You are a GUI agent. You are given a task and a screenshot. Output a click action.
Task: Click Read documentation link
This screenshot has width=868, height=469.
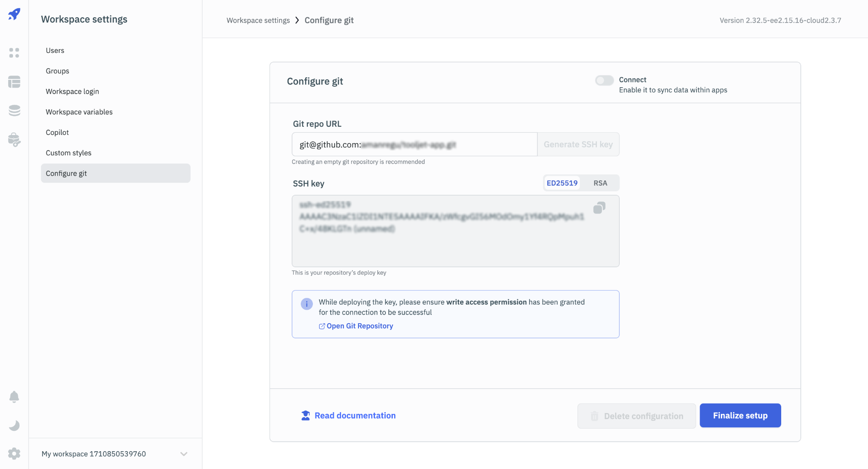pos(355,416)
